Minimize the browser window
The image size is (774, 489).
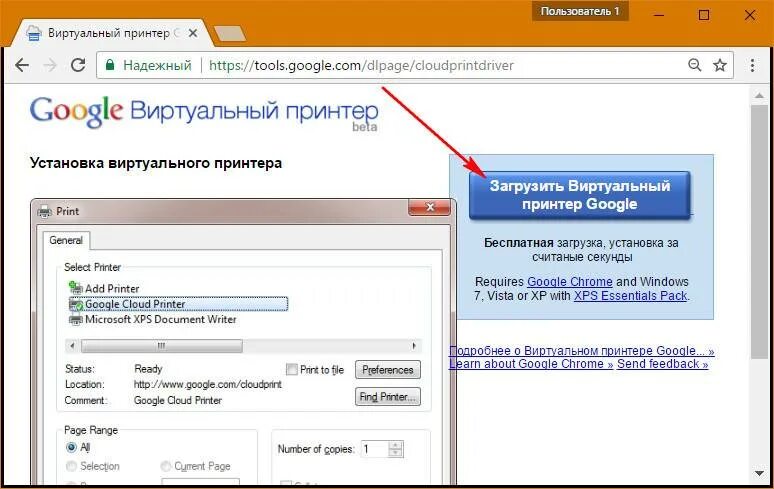click(x=658, y=15)
